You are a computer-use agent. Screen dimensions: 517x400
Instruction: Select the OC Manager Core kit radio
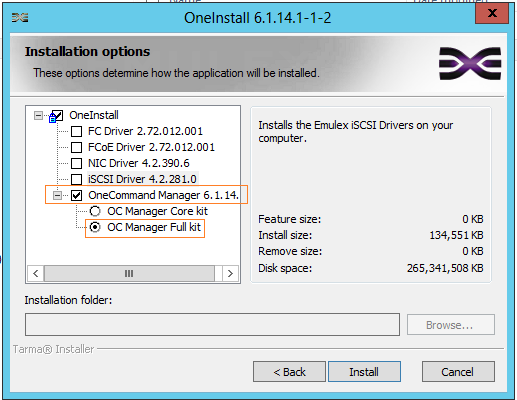tap(95, 211)
